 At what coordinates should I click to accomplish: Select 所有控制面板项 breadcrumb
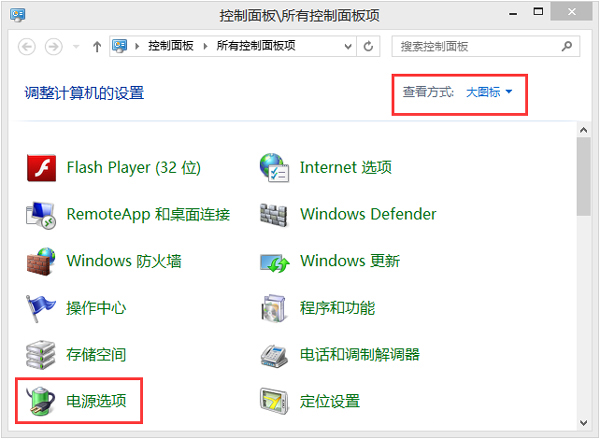(256, 46)
